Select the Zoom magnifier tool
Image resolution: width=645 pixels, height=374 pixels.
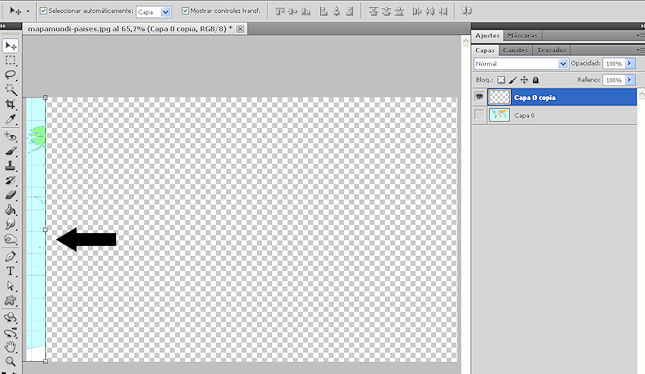pos(10,362)
